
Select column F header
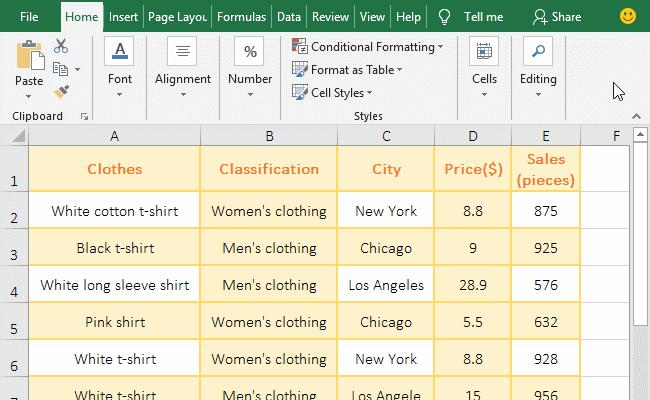click(605, 136)
